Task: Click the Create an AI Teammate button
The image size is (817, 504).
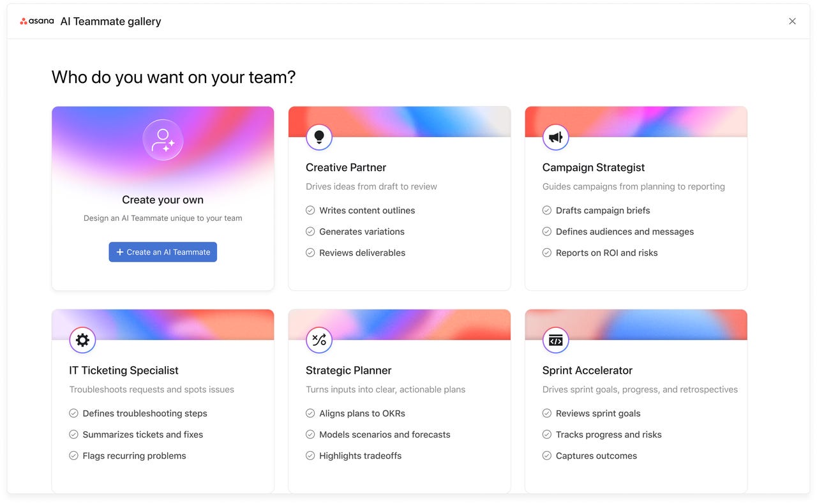Action: (x=163, y=252)
